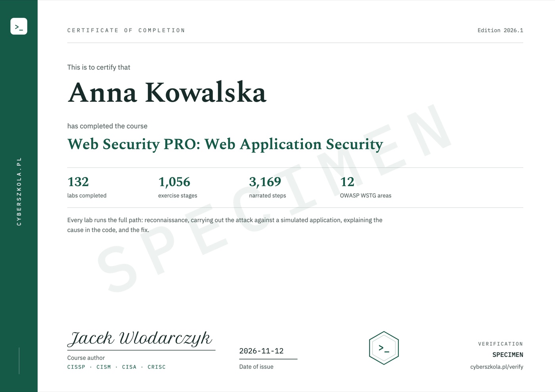The height and width of the screenshot is (392, 555).
Task: Click the issue date 2026-11-12
Action: point(261,351)
